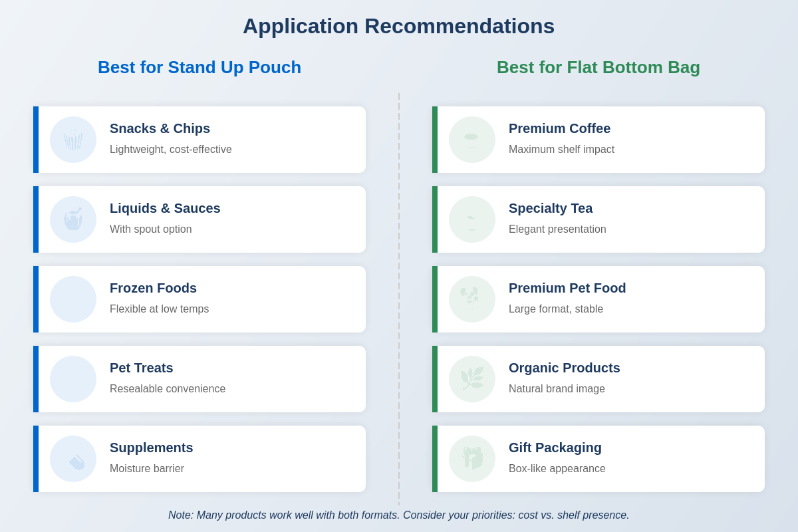
Task: Open the Pet Treats card title
Action: pyautogui.click(x=141, y=368)
